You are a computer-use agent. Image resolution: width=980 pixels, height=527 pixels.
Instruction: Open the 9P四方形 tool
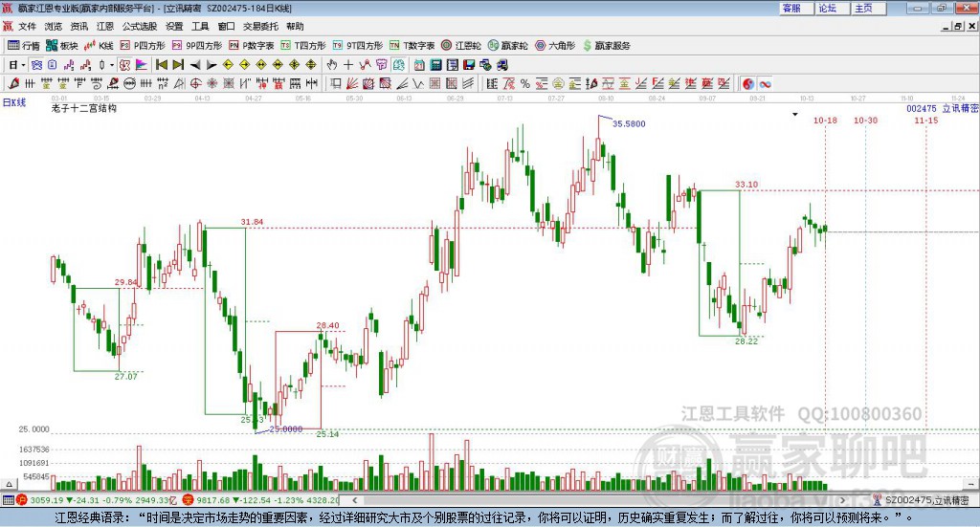click(x=197, y=46)
